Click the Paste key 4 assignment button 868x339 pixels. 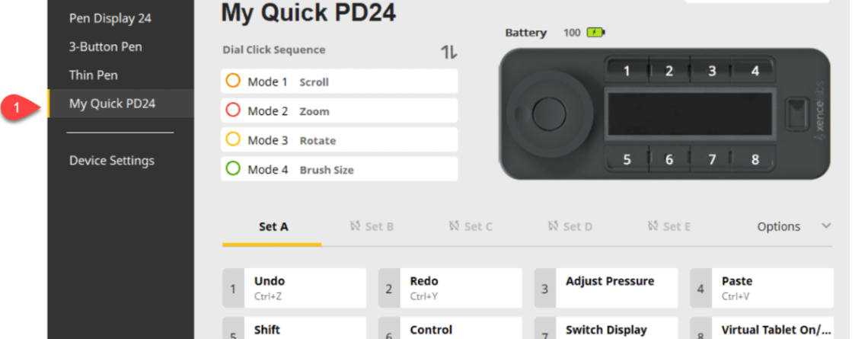762,288
